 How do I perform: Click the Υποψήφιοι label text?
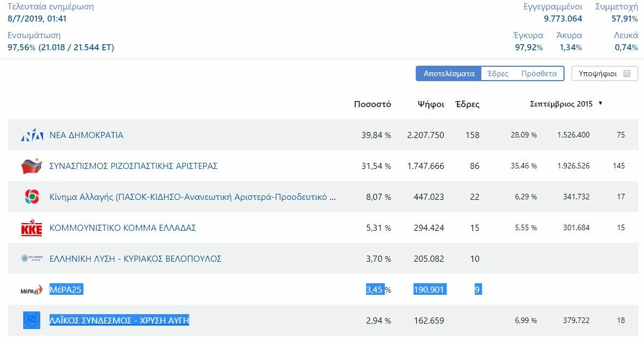(x=598, y=73)
